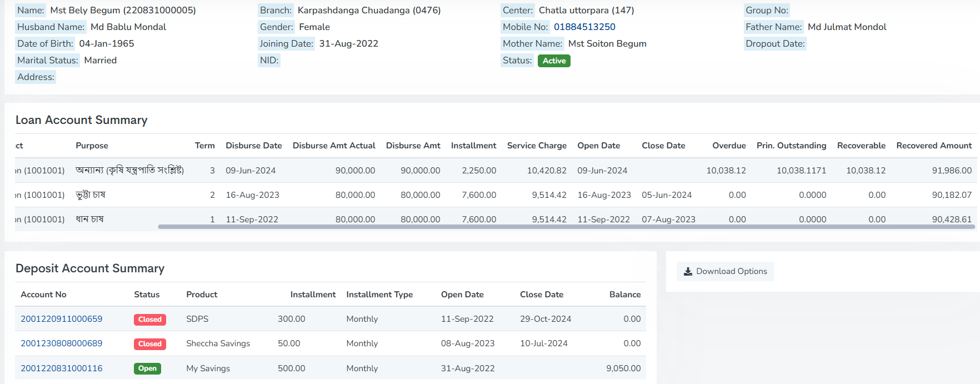Viewport: 980px width, 384px height.
Task: Click recovered amount 91,986.00
Action: point(952,171)
